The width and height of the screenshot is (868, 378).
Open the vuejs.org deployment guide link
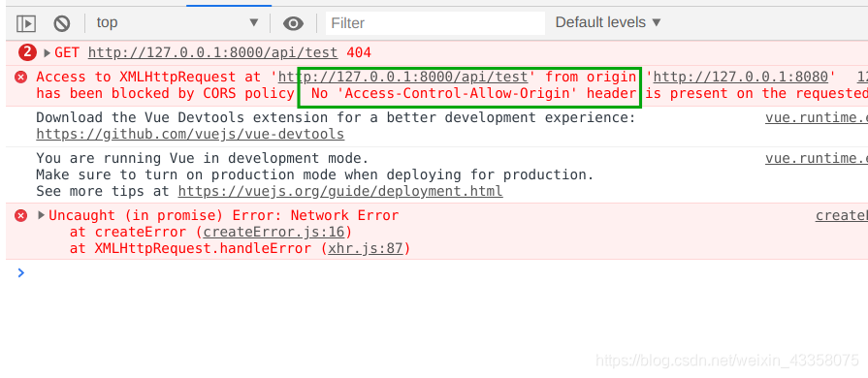pyautogui.click(x=339, y=192)
